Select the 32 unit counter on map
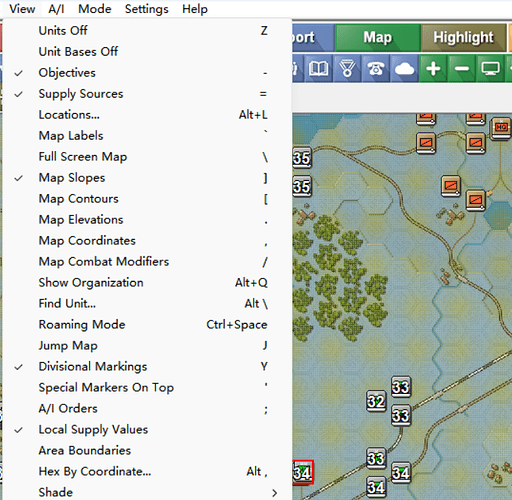The height and width of the screenshot is (500, 512). tap(376, 401)
